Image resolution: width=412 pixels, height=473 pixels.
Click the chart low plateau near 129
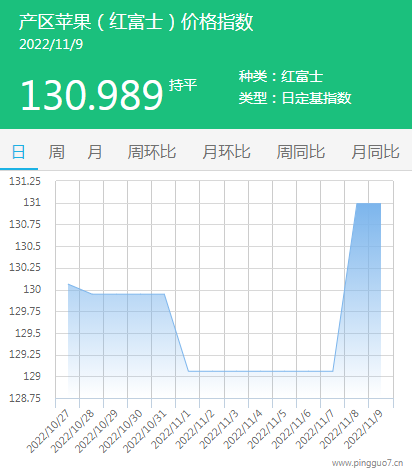click(x=261, y=371)
